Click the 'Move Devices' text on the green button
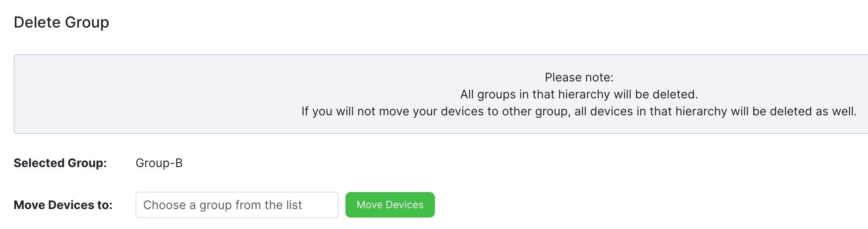This screenshot has height=229, width=868. click(390, 205)
